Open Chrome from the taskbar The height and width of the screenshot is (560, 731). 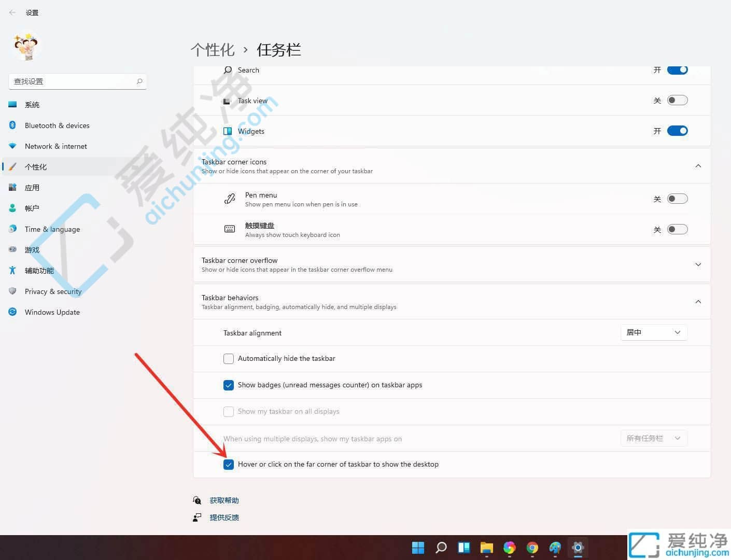coord(532,548)
